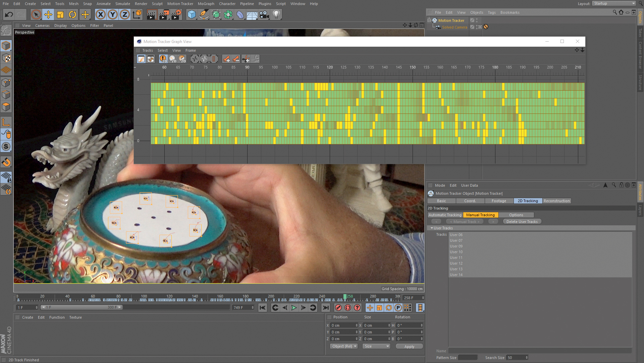The height and width of the screenshot is (363, 644).
Task: Switch to Reconstruction tab
Action: [557, 201]
